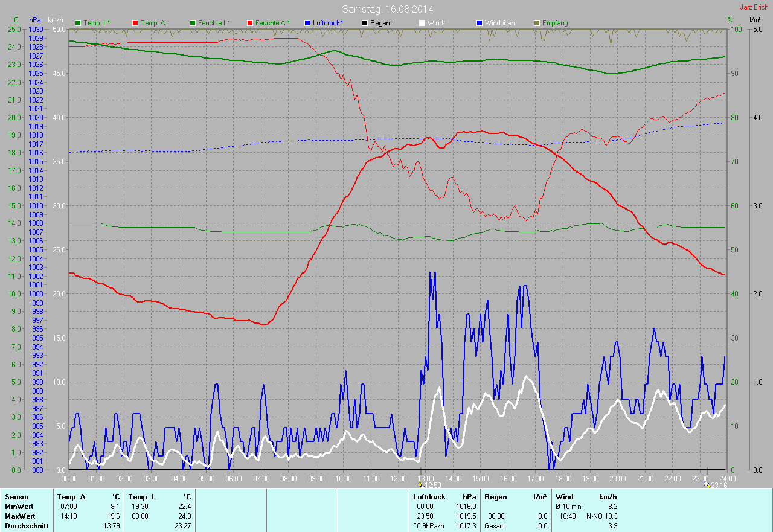Screen dimensions: 773x532
Task: Click the "18:00" time axis label
Action: [x=563, y=478]
